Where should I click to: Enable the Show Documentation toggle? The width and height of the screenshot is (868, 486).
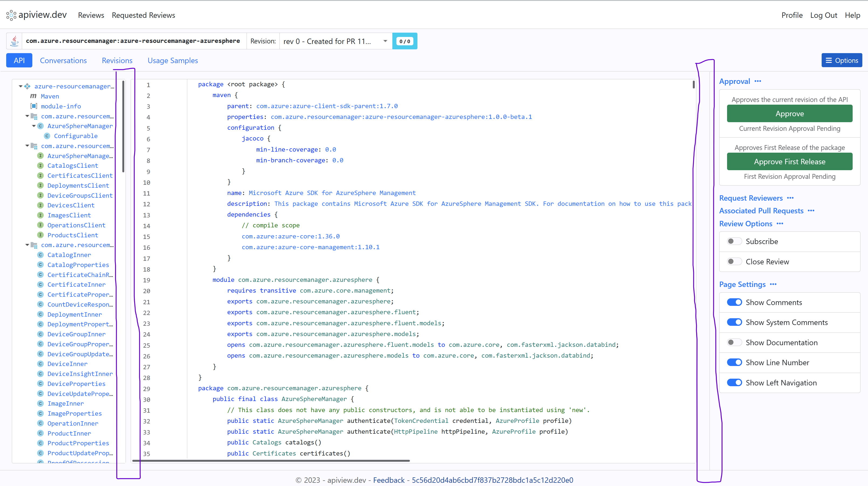pos(735,342)
